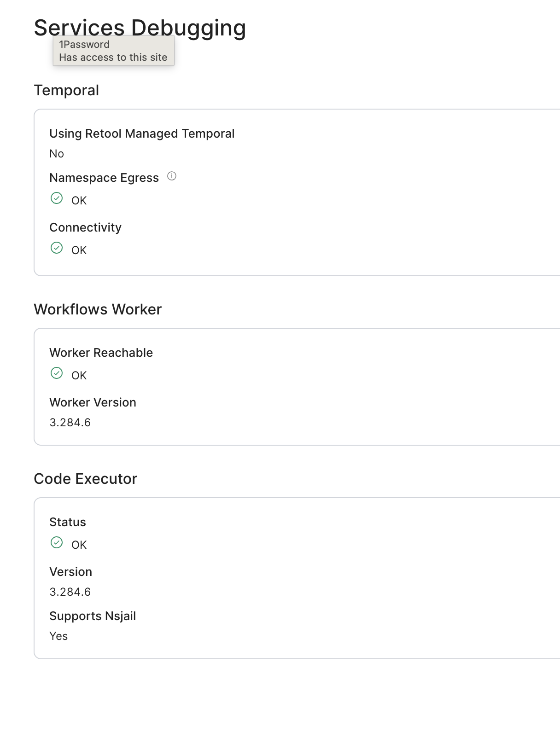Click the Code Executor Version number 3.284.6
The height and width of the screenshot is (732, 560).
coord(70,592)
